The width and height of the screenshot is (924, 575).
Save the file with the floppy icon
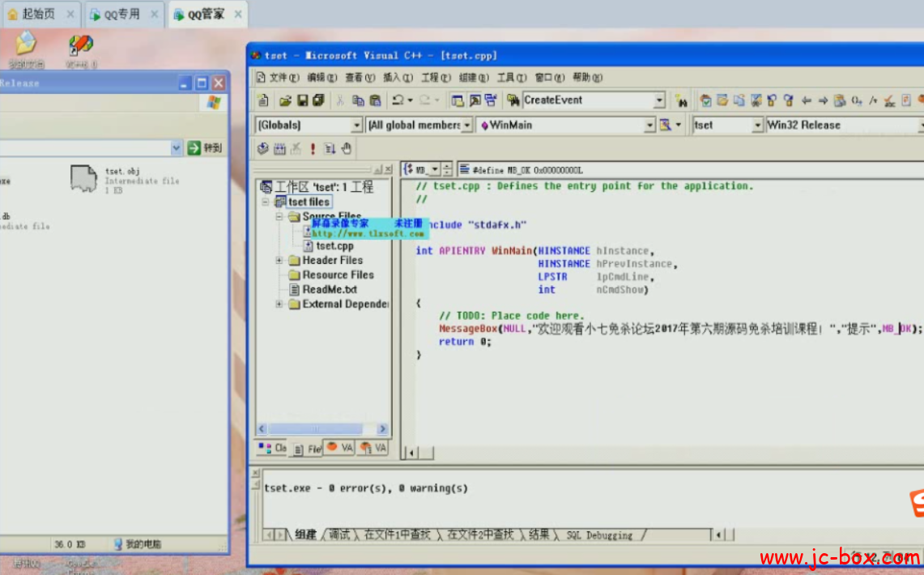point(302,100)
